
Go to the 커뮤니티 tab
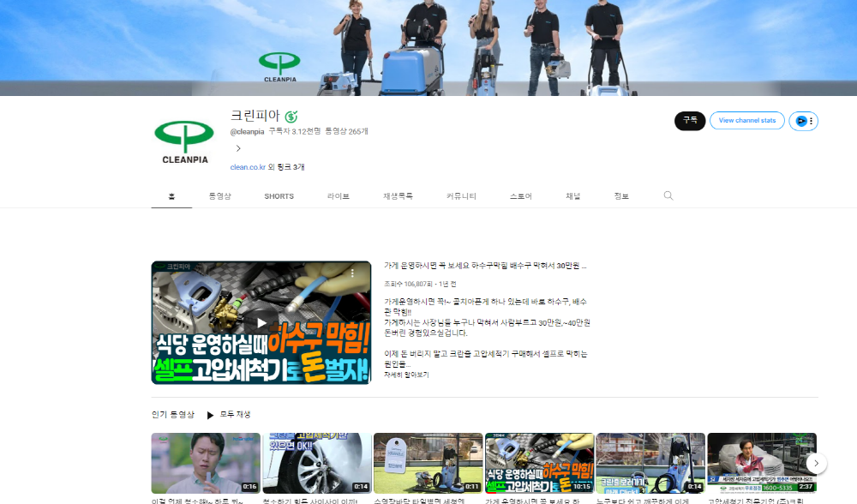pos(461,196)
